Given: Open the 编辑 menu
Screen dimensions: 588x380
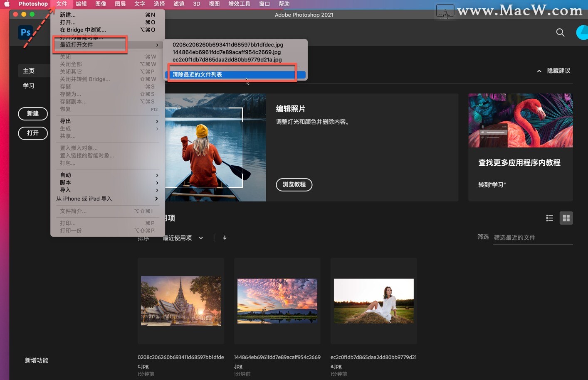Looking at the screenshot, I should click(81, 4).
